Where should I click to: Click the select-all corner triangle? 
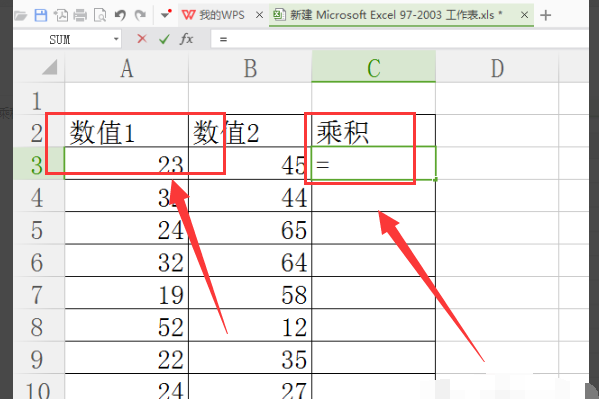(x=50, y=67)
